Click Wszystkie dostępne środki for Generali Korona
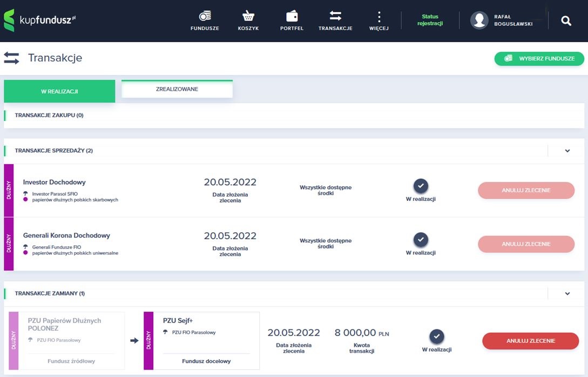The height and width of the screenshot is (377, 588). pyautogui.click(x=326, y=244)
